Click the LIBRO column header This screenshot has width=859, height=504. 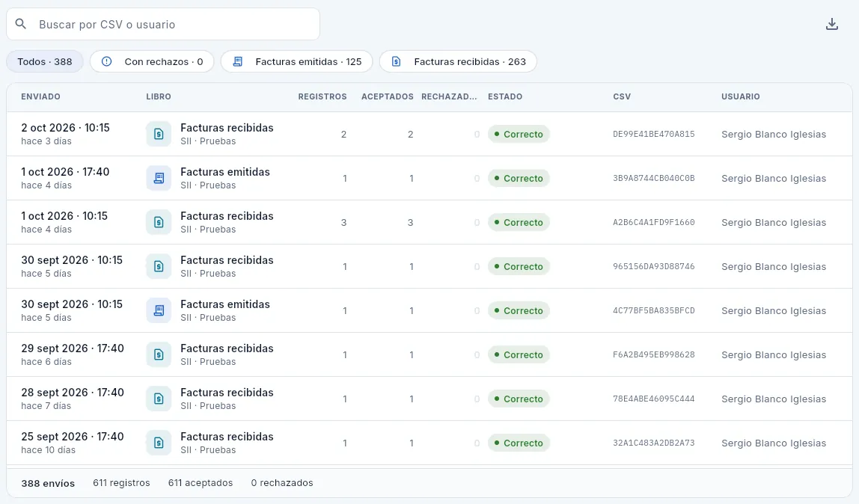(159, 96)
